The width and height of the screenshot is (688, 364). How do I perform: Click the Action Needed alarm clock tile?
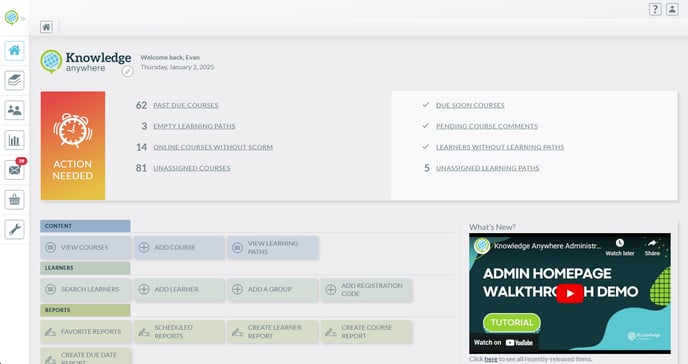coord(73,146)
